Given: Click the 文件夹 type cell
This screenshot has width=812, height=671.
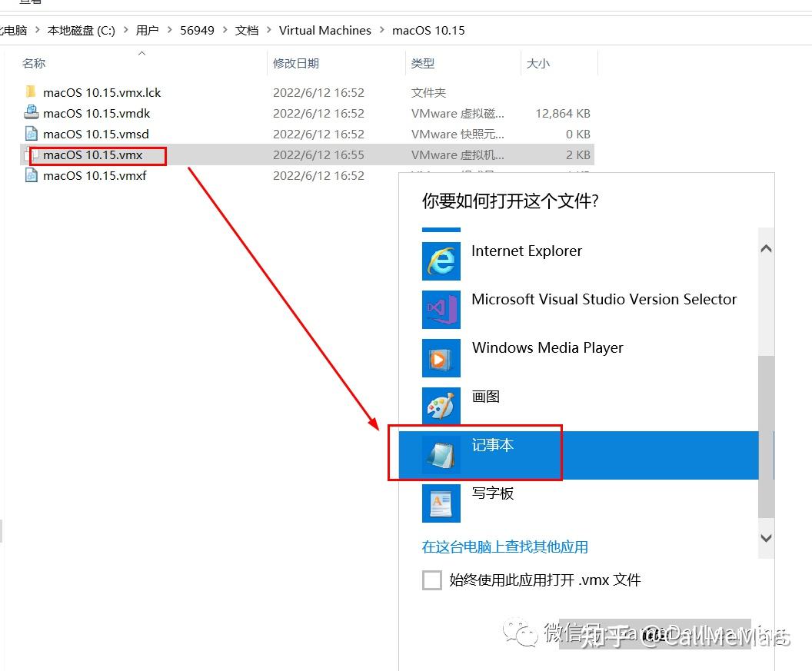Looking at the screenshot, I should [428, 92].
